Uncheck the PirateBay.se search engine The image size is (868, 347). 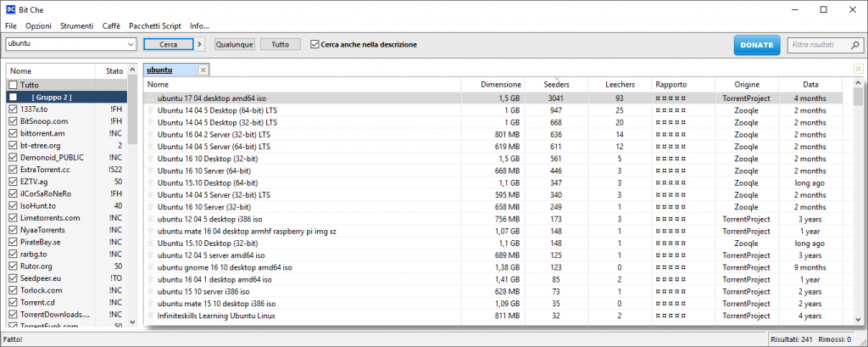[x=12, y=242]
